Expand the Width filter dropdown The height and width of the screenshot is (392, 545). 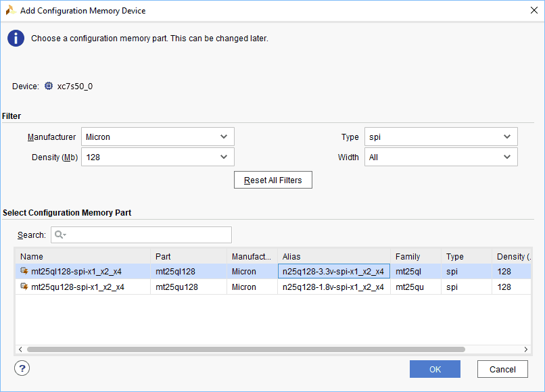click(x=441, y=157)
